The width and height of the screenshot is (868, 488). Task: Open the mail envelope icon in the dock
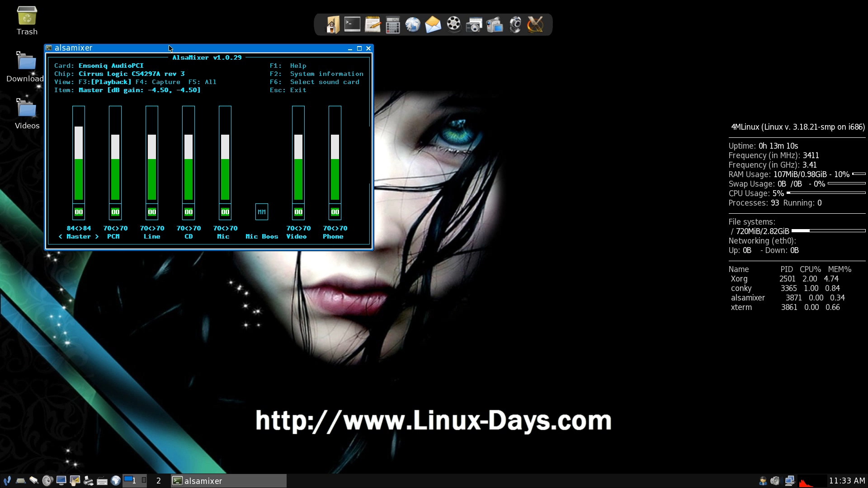click(433, 25)
